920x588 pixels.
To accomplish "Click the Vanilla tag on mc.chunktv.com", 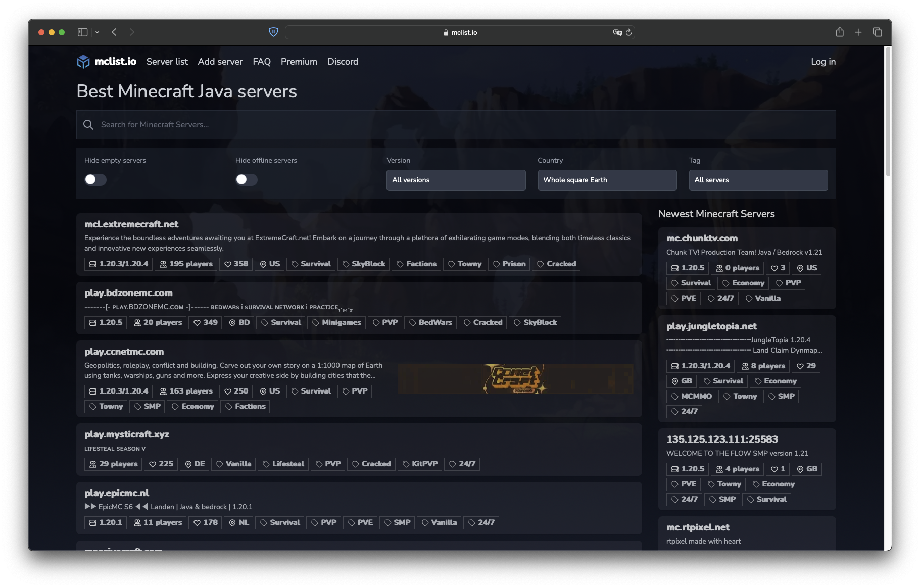I will (763, 299).
